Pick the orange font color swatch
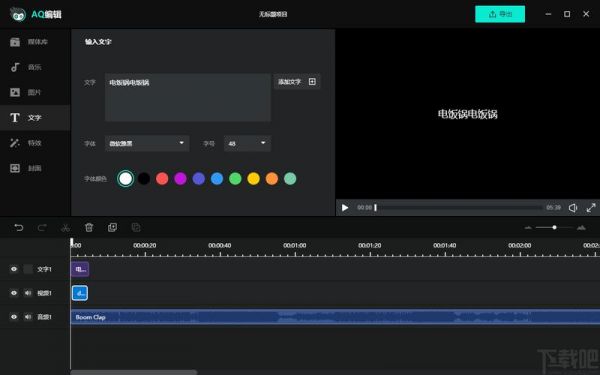600x375 pixels. 272,178
